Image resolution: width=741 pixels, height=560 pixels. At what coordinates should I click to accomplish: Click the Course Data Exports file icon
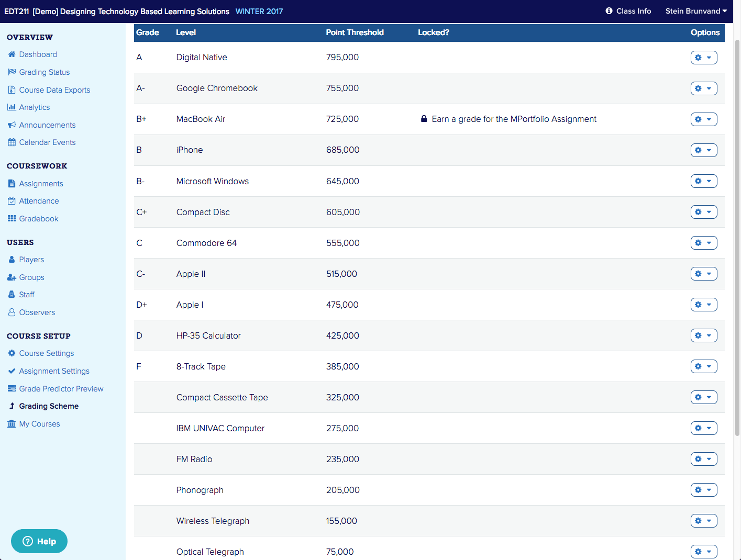pyautogui.click(x=12, y=90)
